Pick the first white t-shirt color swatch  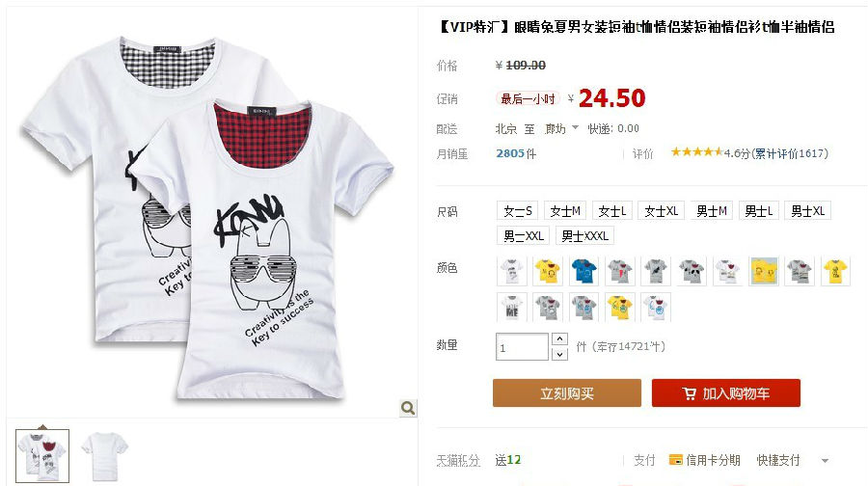(511, 271)
